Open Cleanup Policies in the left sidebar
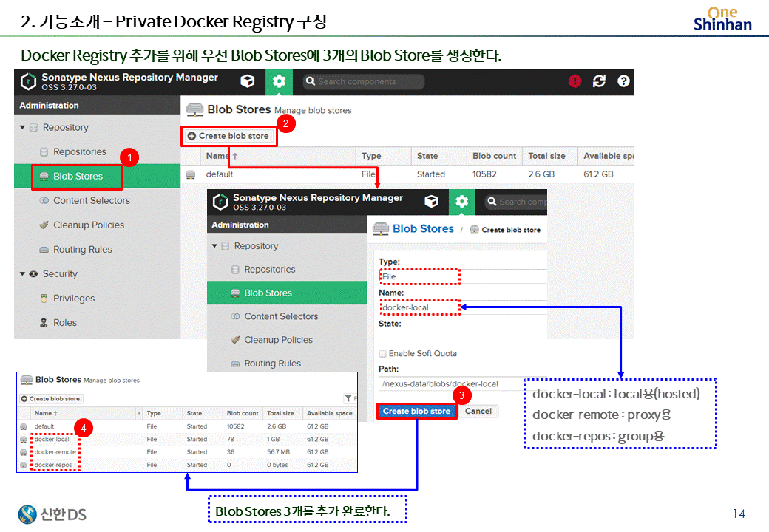This screenshot has width=769, height=532. pyautogui.click(x=88, y=225)
